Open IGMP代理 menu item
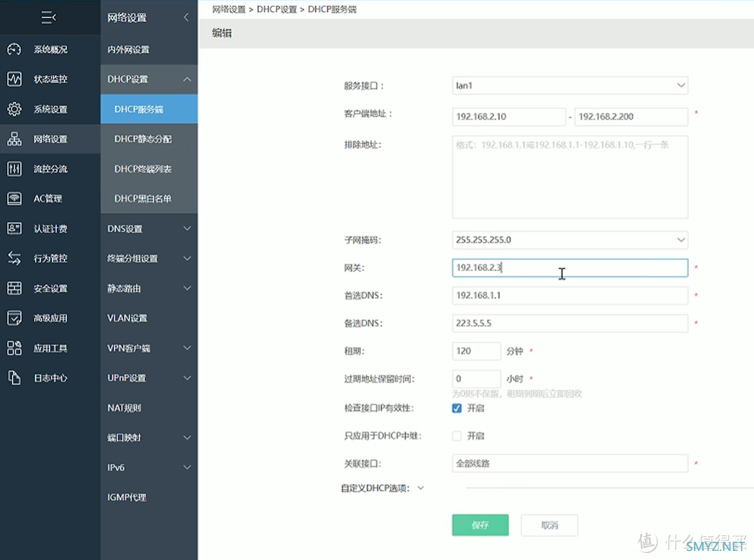The image size is (754, 560). (149, 497)
